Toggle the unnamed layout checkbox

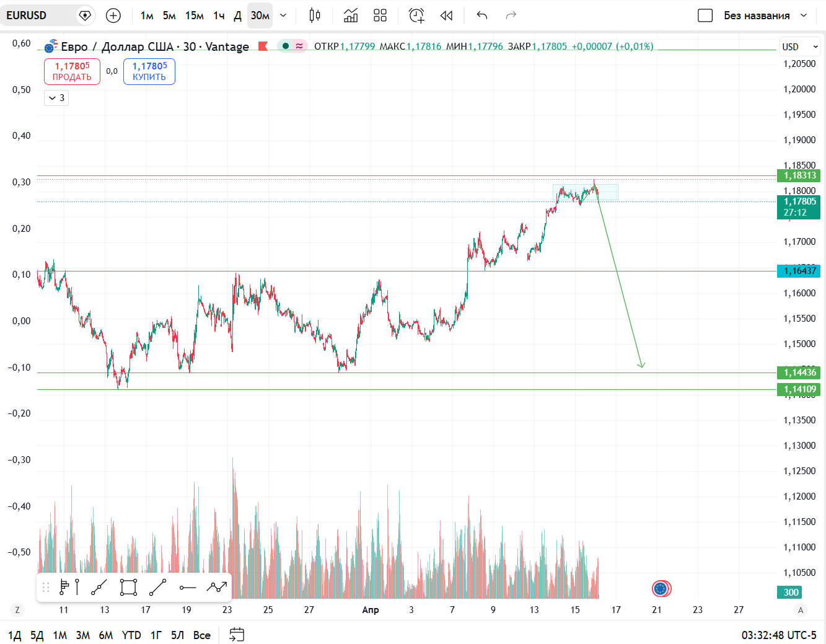(x=705, y=15)
